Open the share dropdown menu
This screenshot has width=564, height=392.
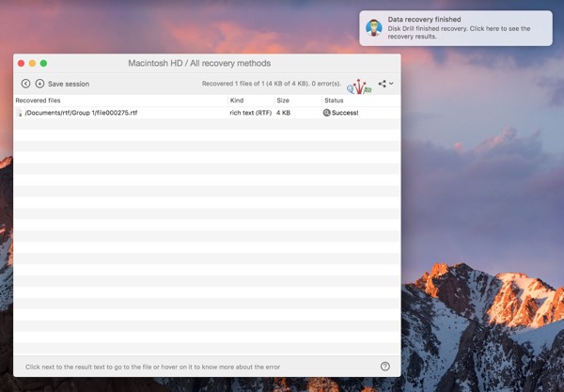click(385, 84)
